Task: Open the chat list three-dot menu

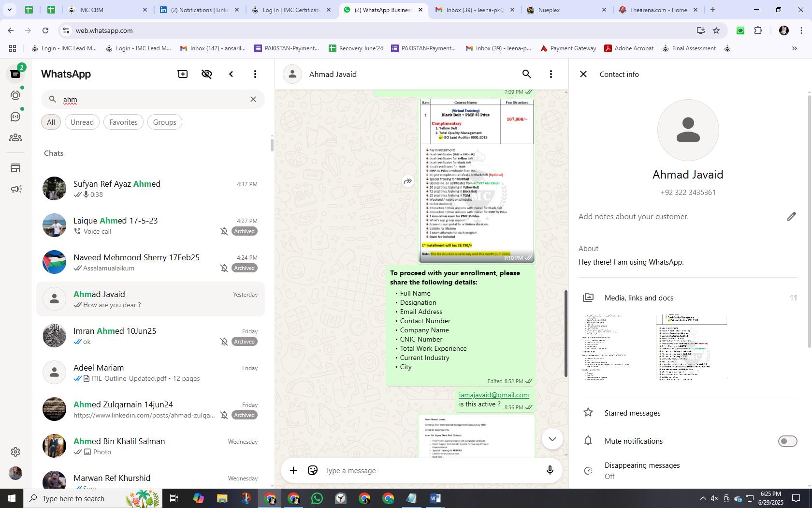Action: pyautogui.click(x=255, y=74)
